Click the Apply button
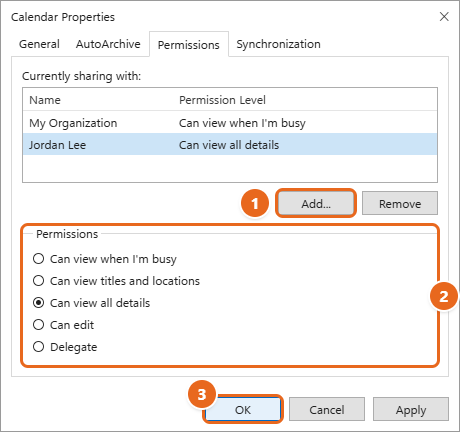The width and height of the screenshot is (460, 432). 411,410
